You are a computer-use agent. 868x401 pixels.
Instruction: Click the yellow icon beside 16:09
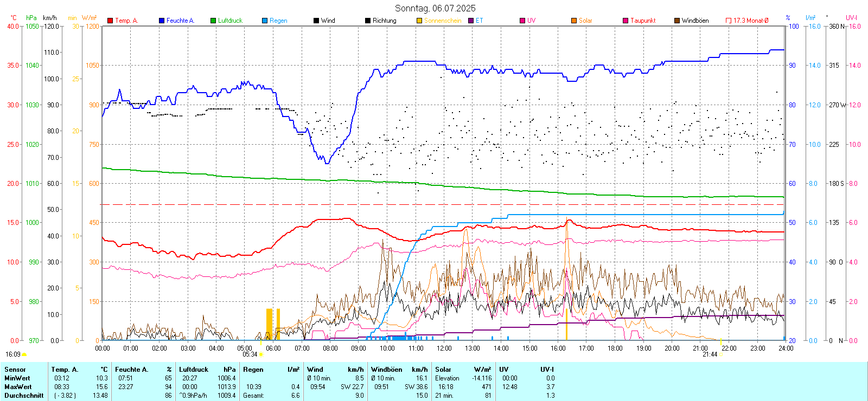click(x=24, y=354)
